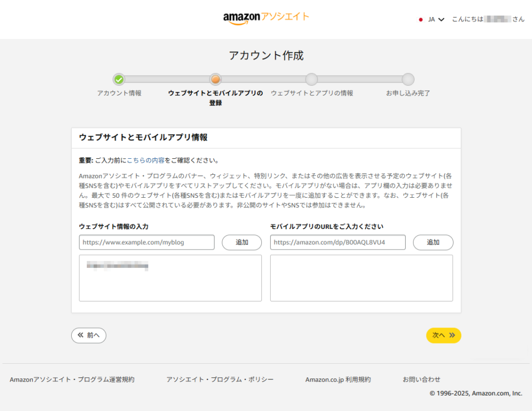Click the ウェブサイト情報の入力 label
532x411 pixels.
tap(114, 226)
